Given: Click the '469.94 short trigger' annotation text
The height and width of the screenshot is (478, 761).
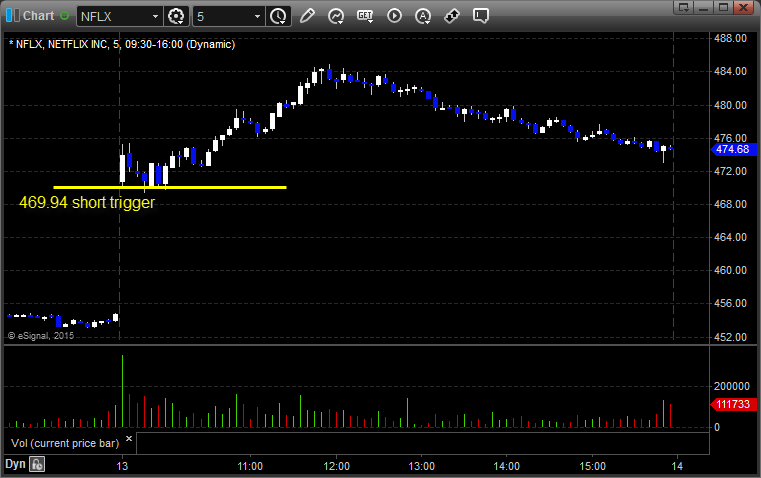Looking at the screenshot, I should click(x=87, y=202).
